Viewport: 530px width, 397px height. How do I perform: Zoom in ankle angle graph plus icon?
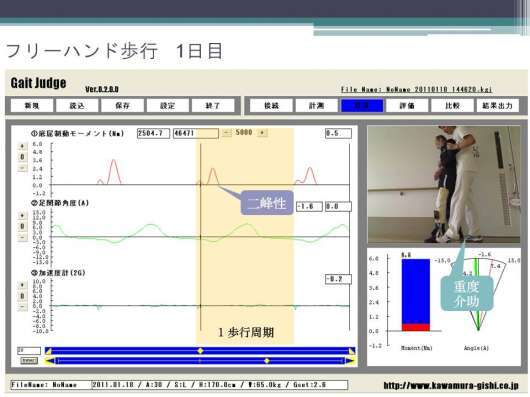(x=22, y=216)
